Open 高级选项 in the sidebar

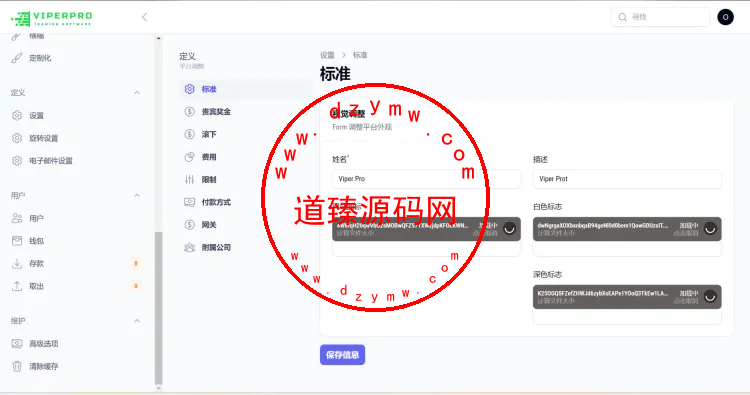point(44,344)
